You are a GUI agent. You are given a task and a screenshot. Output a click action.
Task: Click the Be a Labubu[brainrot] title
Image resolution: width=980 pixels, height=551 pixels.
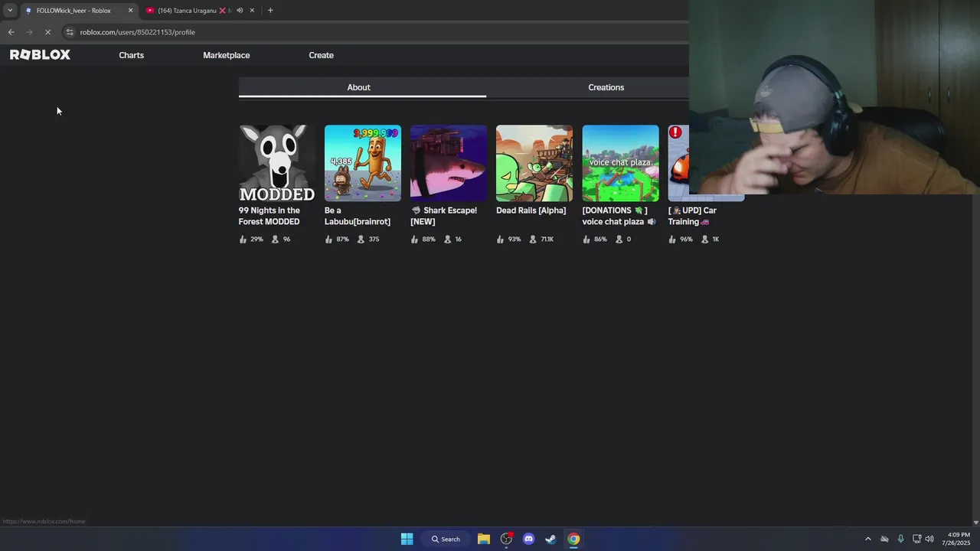(358, 216)
